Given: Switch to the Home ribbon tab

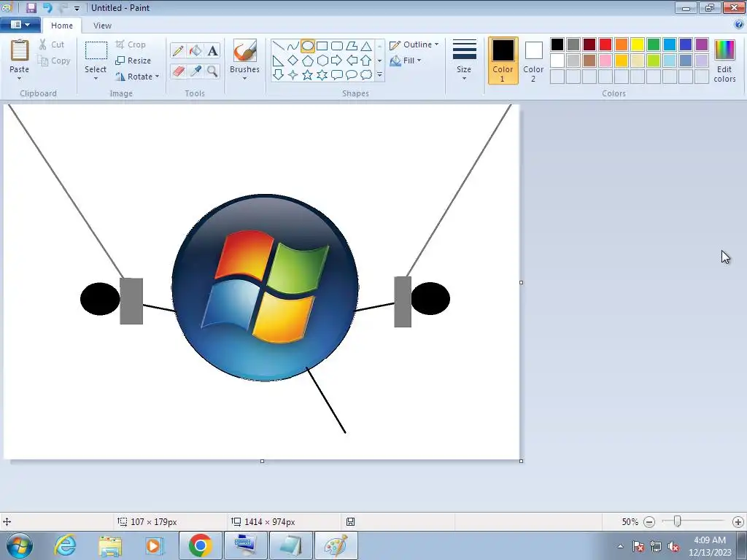Looking at the screenshot, I should pos(62,26).
